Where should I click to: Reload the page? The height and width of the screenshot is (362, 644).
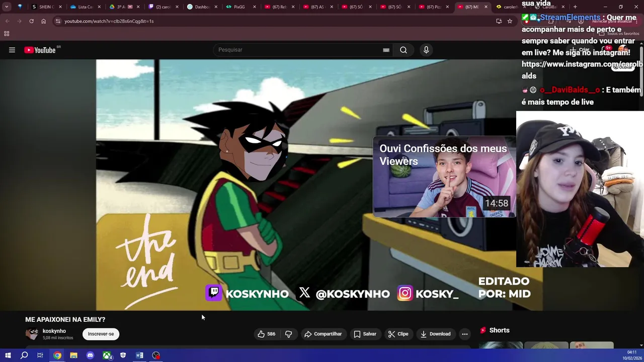[x=31, y=21]
